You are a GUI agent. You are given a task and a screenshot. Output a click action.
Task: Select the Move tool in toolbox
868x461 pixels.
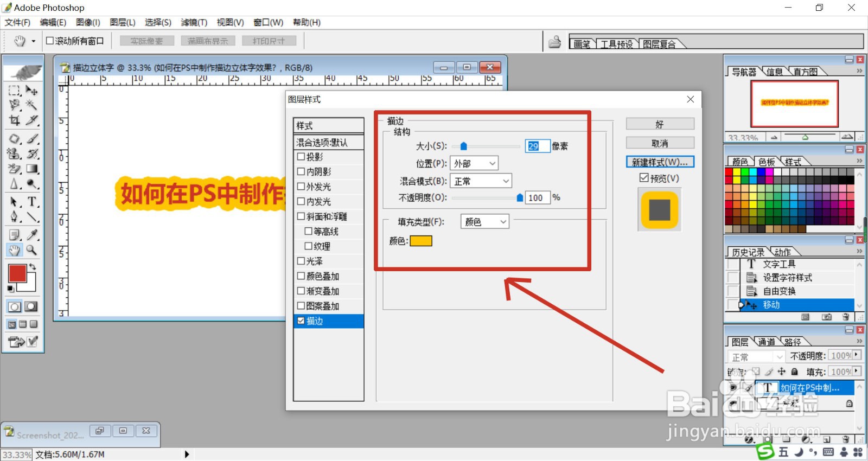tap(32, 91)
